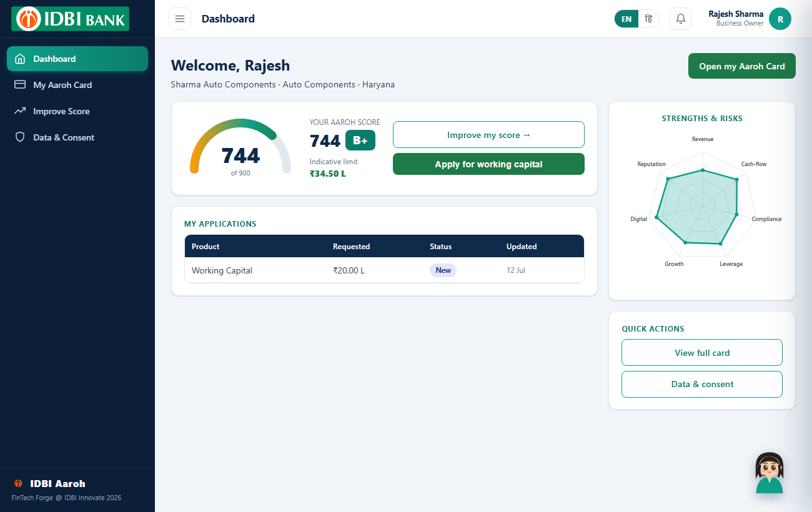Click the Requested column header

click(x=351, y=247)
